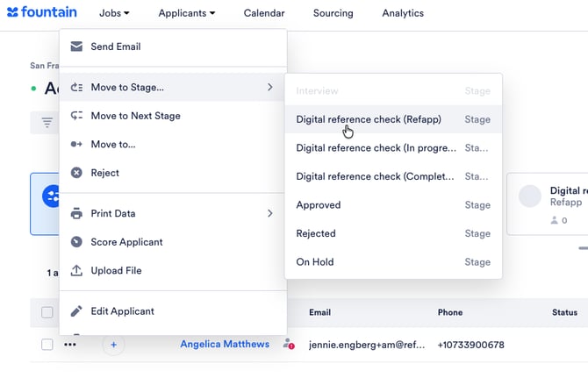The width and height of the screenshot is (588, 378).
Task: Open the Angelica Matthews applicant link
Action: 225,345
